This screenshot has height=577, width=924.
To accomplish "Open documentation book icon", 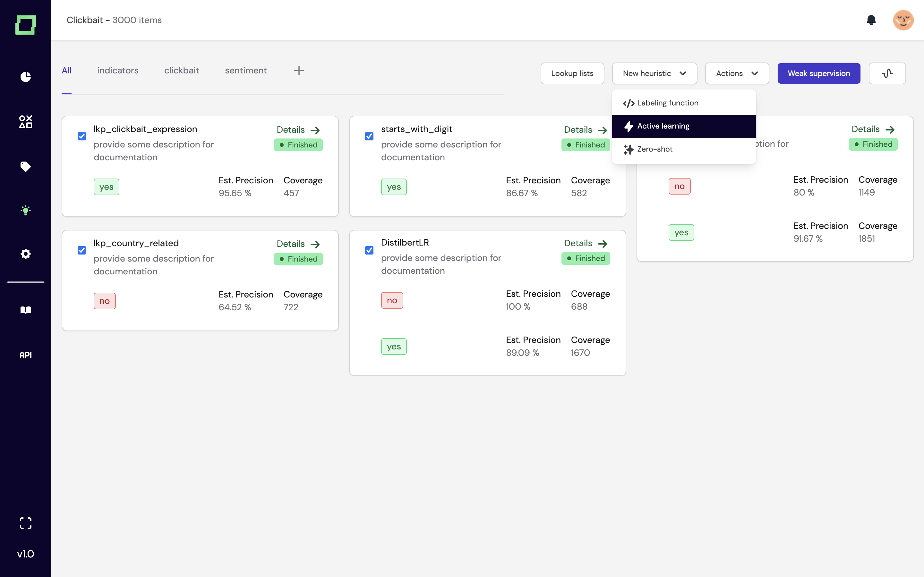I will point(26,310).
